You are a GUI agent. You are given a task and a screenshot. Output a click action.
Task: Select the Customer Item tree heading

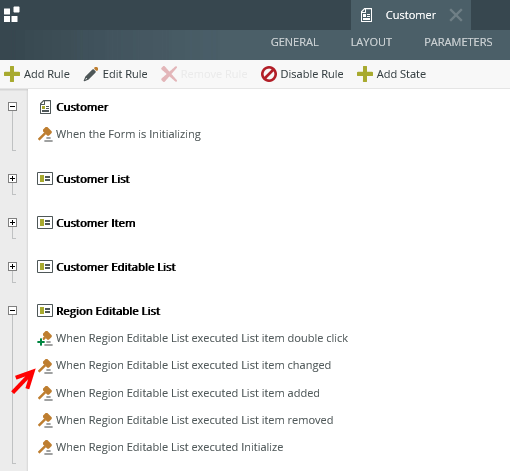(96, 223)
